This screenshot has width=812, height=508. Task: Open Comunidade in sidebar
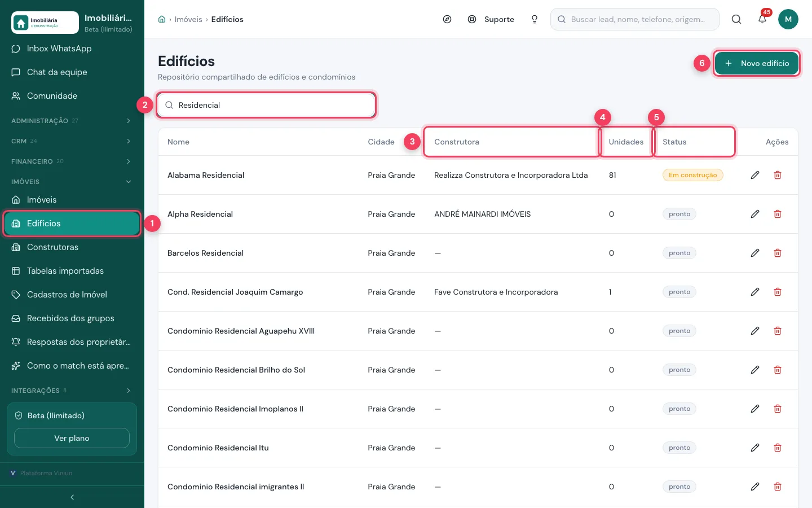click(x=72, y=96)
